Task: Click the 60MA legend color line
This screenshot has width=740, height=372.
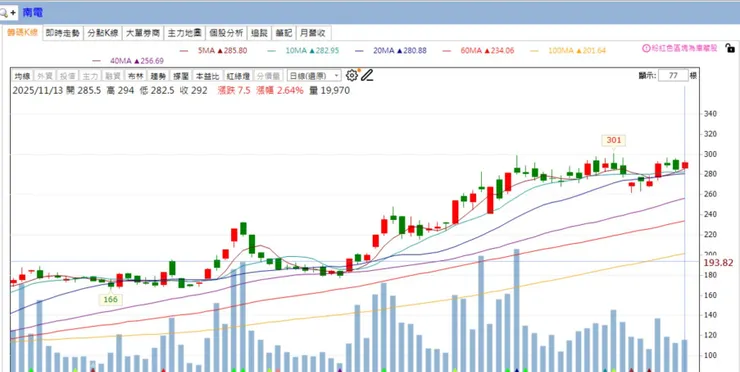Action: tap(447, 51)
